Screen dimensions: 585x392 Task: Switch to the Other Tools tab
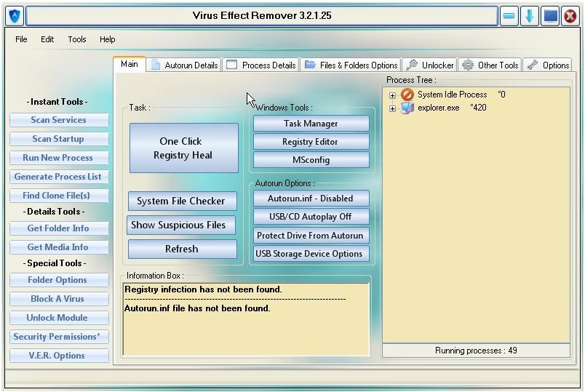pos(490,65)
